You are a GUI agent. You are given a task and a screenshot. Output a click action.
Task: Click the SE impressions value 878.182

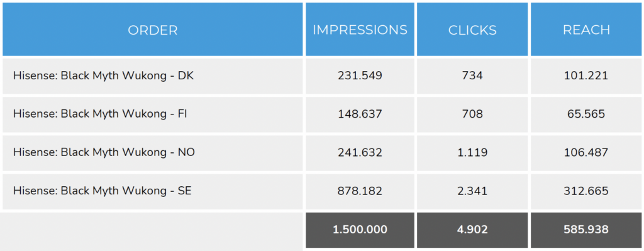pos(360,191)
